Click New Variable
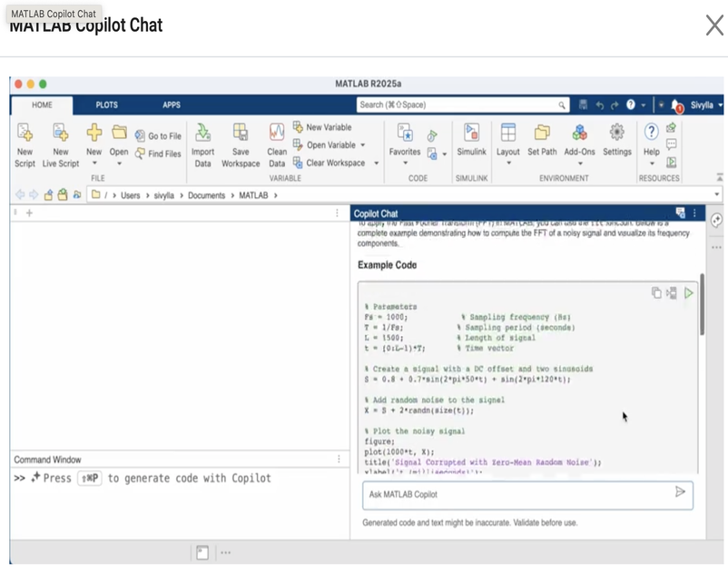The width and height of the screenshot is (728, 574). coord(322,127)
